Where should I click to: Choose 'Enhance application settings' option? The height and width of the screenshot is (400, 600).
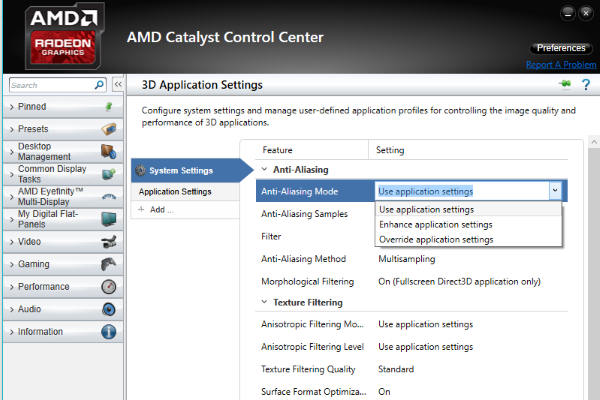pyautogui.click(x=468, y=225)
